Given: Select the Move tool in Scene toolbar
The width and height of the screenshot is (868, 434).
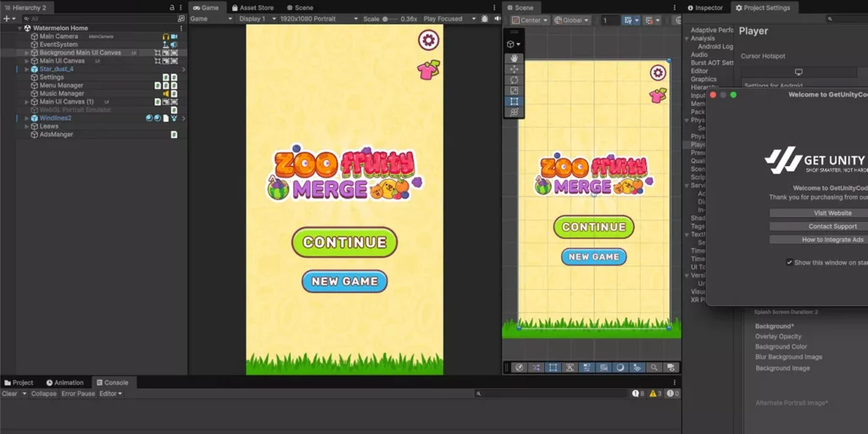Looking at the screenshot, I should [x=514, y=70].
